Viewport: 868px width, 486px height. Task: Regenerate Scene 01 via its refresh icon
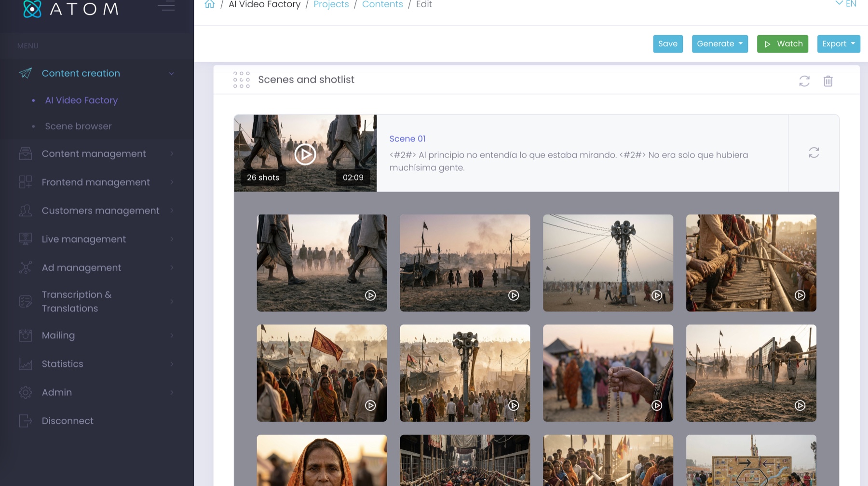pos(814,153)
